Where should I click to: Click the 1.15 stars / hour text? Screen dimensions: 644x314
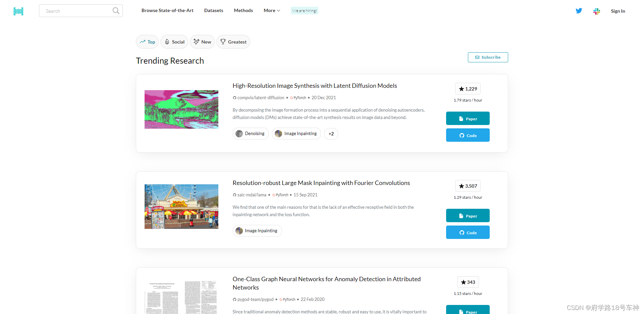468,294
